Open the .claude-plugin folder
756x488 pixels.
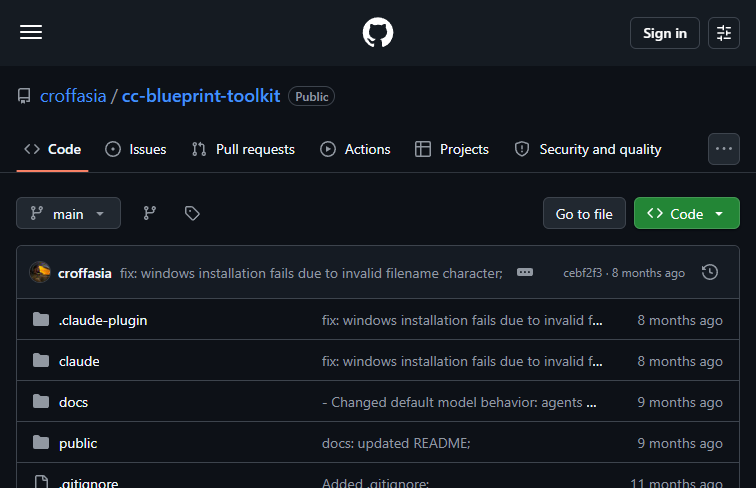coord(103,320)
